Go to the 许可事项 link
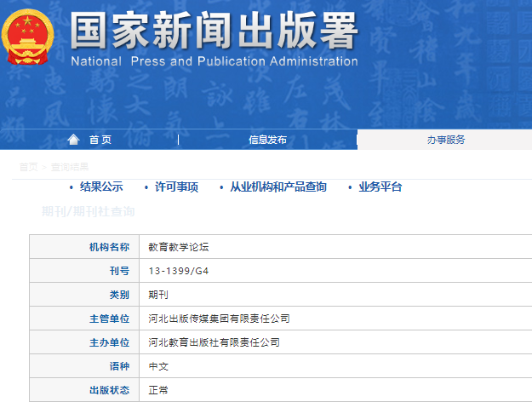Image resolution: width=532 pixels, height=402 pixels. [176, 187]
